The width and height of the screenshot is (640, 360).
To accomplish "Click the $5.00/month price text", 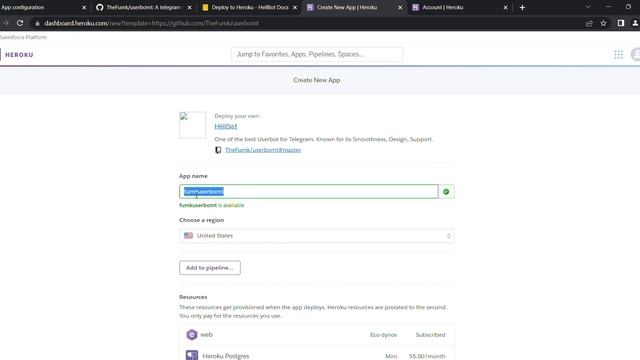I will coord(427,356).
